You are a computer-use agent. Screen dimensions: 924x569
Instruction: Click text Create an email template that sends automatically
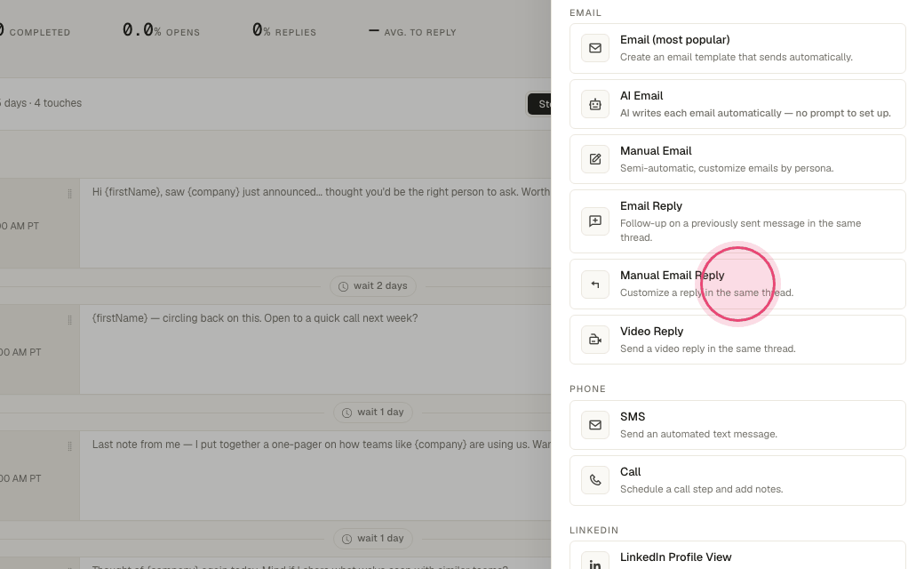[x=736, y=57]
